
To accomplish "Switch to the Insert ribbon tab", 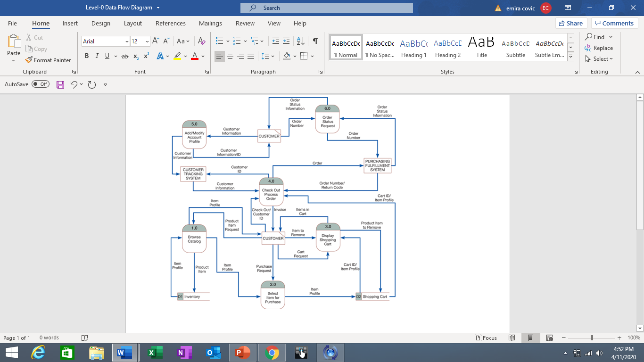I will [x=70, y=23].
